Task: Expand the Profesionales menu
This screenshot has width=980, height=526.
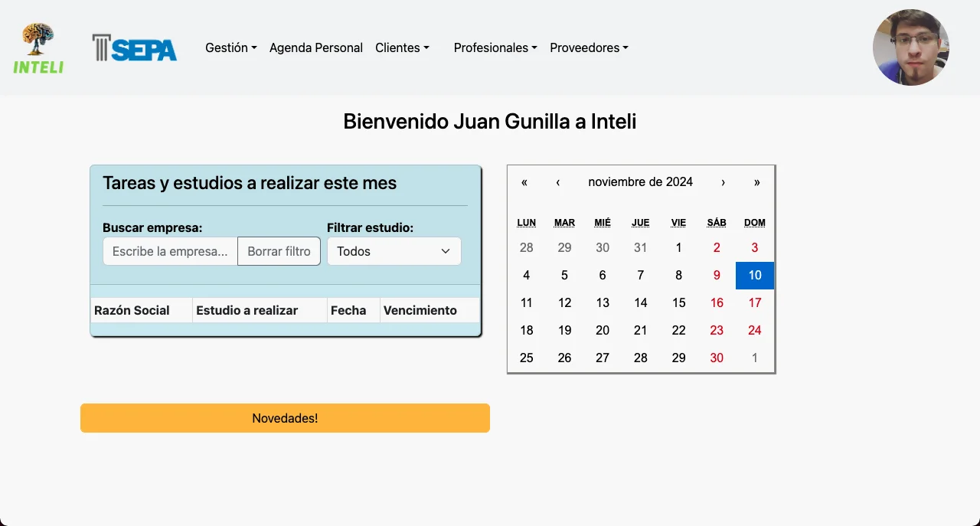Action: click(x=495, y=47)
